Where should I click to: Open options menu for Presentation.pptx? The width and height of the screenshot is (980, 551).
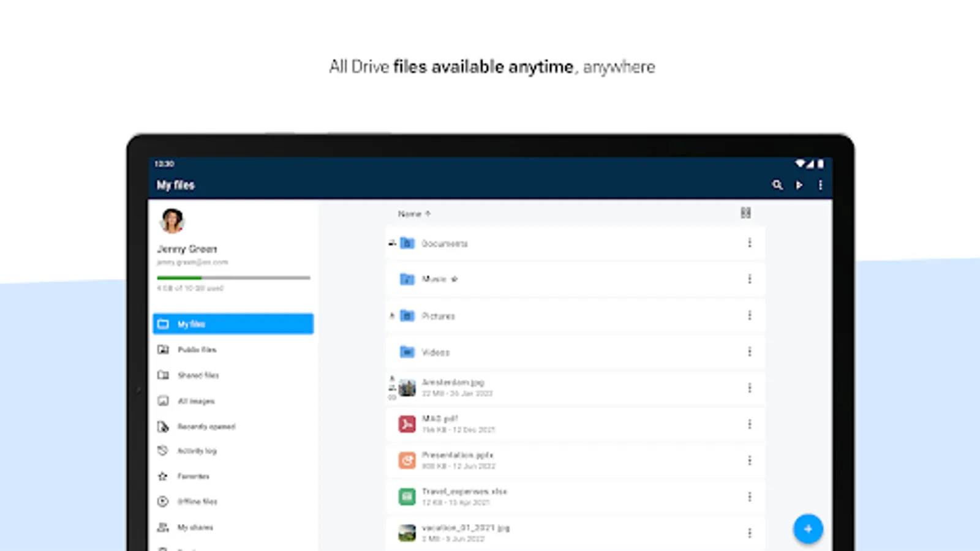(749, 460)
